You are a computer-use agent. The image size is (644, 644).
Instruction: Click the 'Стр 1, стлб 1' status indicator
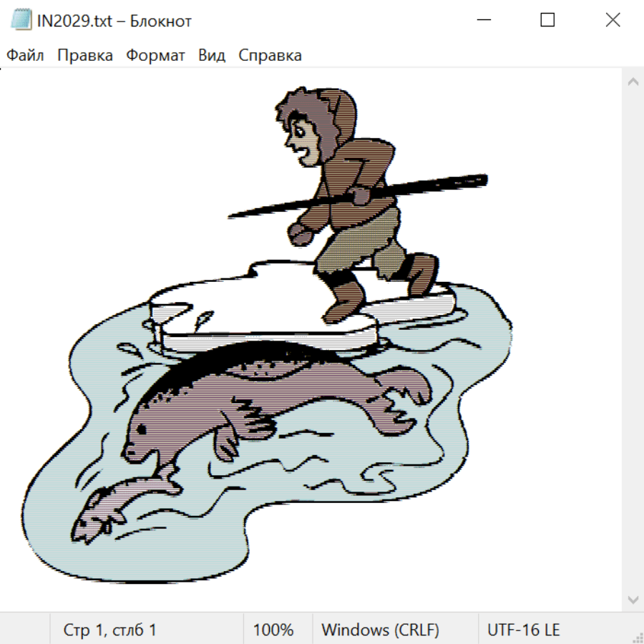pyautogui.click(x=110, y=630)
